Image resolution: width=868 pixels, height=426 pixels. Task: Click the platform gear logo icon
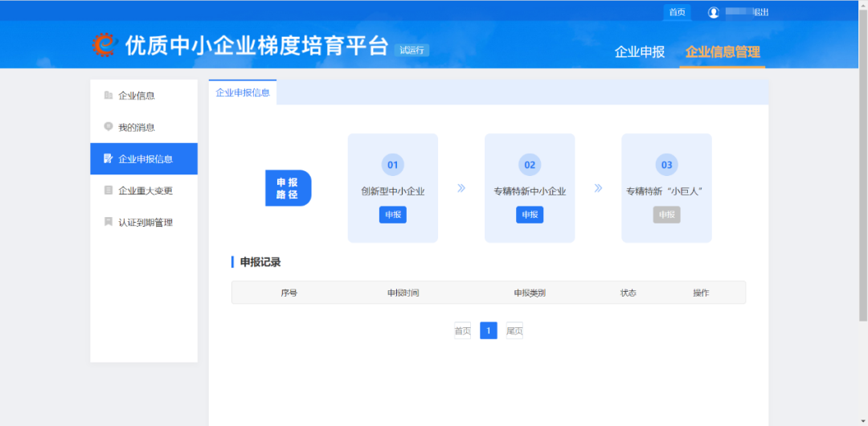click(x=104, y=45)
